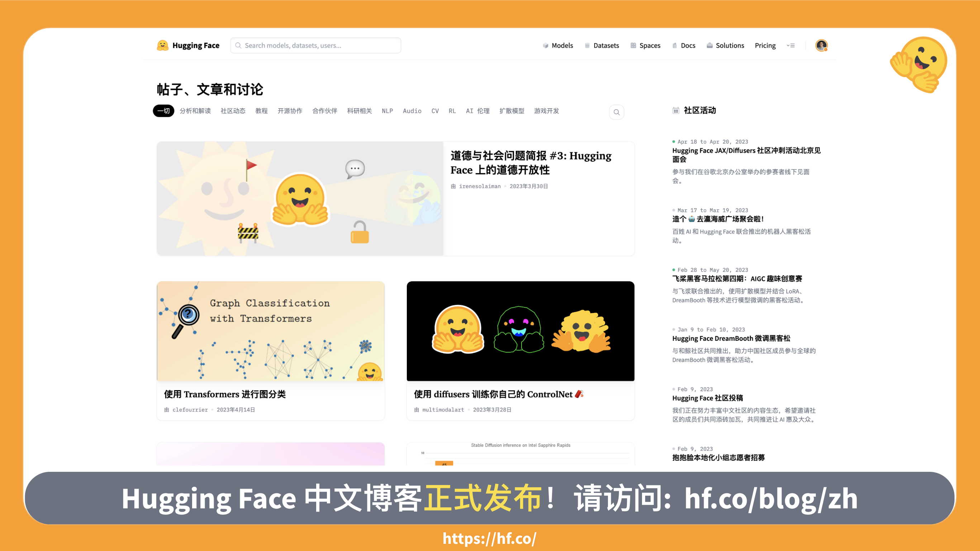980x551 pixels.
Task: Click the calendar icon next to 社区活动
Action: (x=676, y=110)
